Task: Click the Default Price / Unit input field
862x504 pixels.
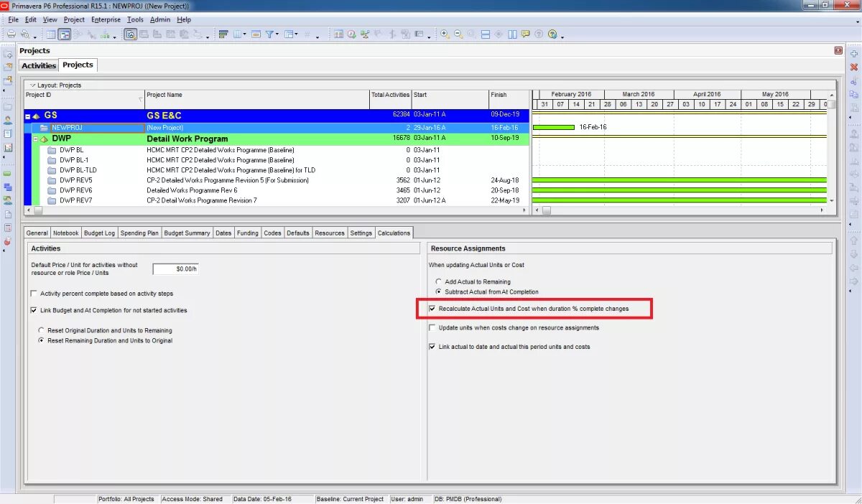Action: tap(175, 269)
